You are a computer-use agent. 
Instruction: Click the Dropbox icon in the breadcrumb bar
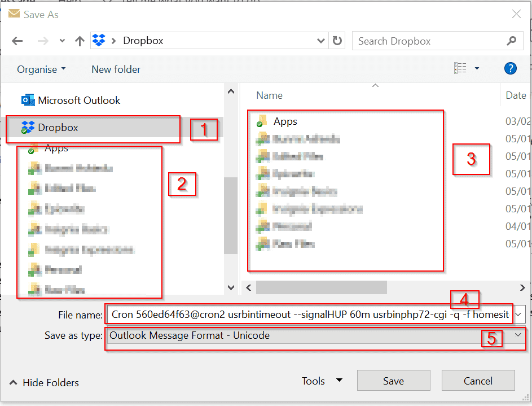coord(98,40)
